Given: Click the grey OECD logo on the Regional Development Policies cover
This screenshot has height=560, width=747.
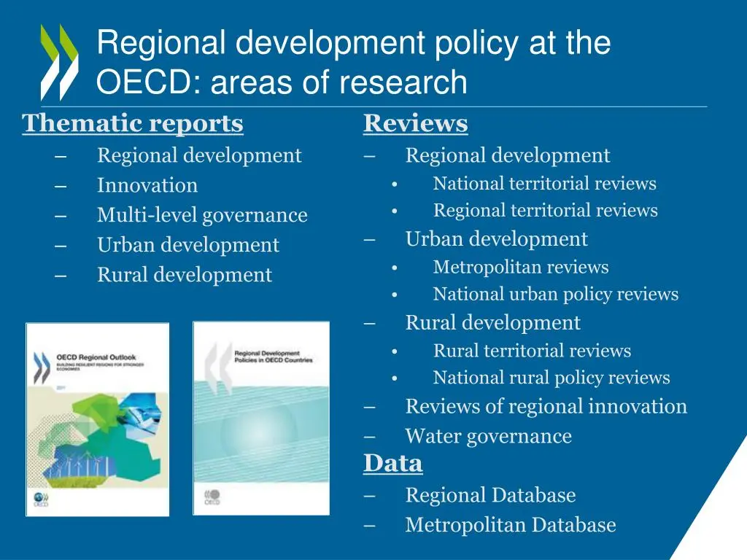Looking at the screenshot, I should (x=212, y=497).
